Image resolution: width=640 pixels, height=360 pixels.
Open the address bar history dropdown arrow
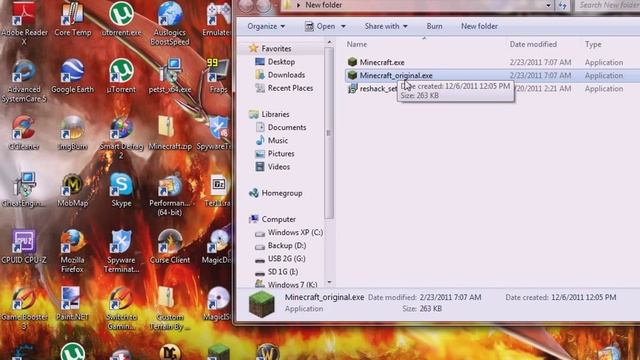[548, 5]
